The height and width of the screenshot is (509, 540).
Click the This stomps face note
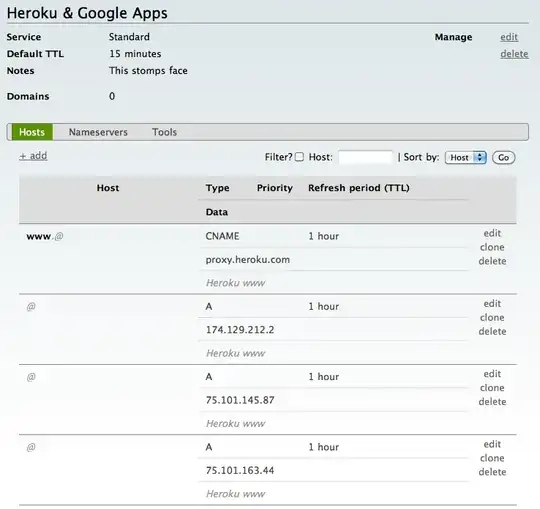(x=148, y=71)
